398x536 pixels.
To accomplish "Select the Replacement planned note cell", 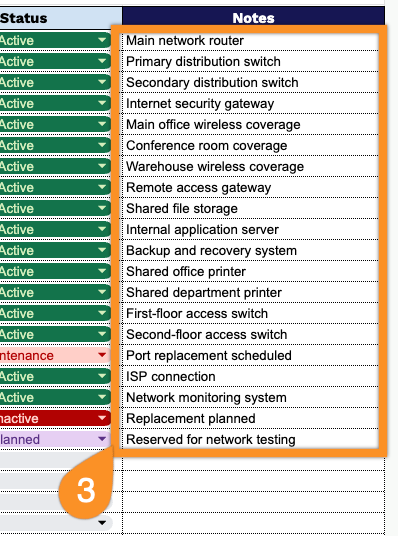I will coord(250,418).
